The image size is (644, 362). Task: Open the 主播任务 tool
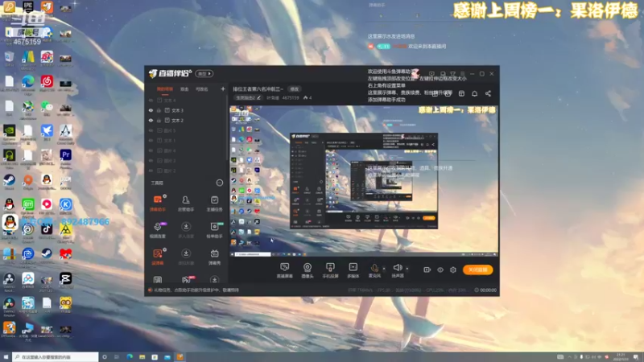click(x=214, y=204)
